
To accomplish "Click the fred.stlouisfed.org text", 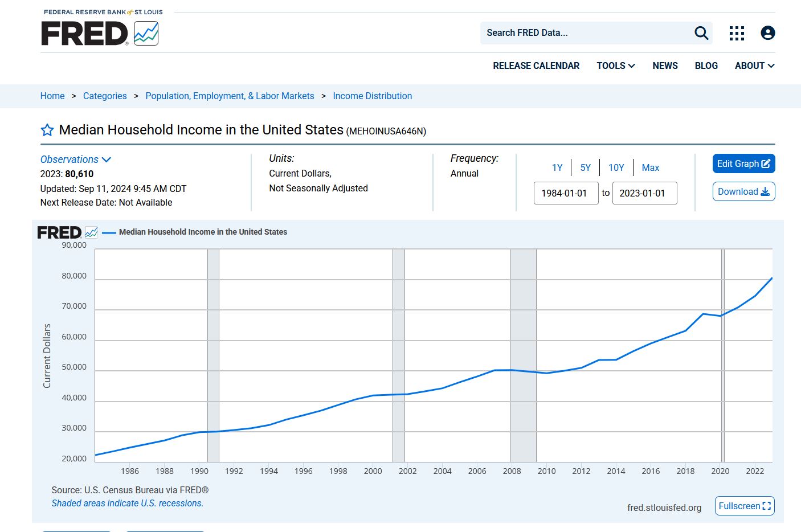I will [664, 508].
